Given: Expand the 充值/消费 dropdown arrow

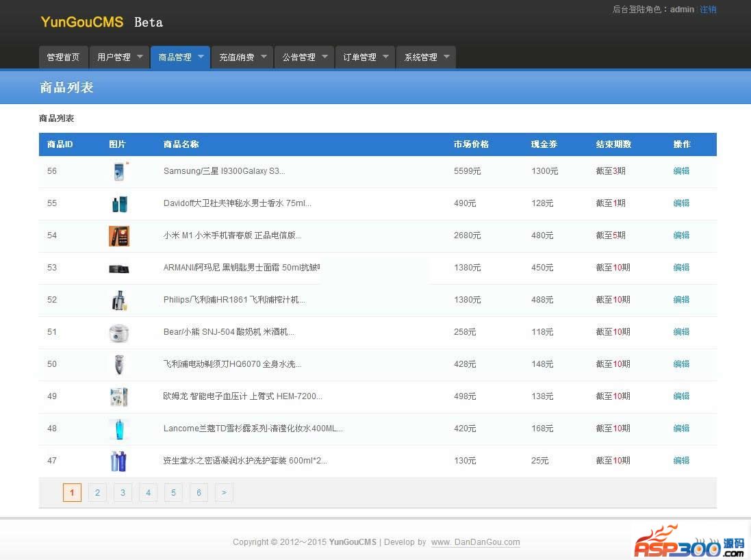Looking at the screenshot, I should (263, 57).
